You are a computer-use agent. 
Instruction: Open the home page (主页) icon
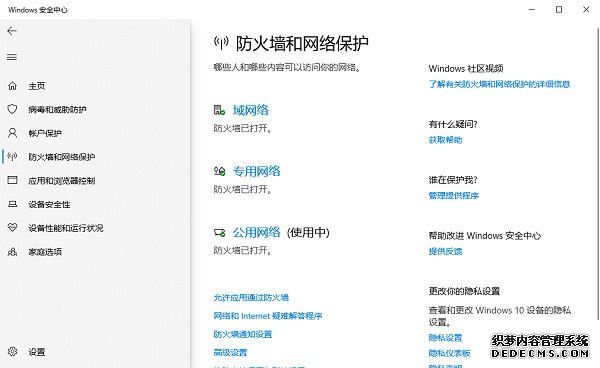tap(12, 86)
